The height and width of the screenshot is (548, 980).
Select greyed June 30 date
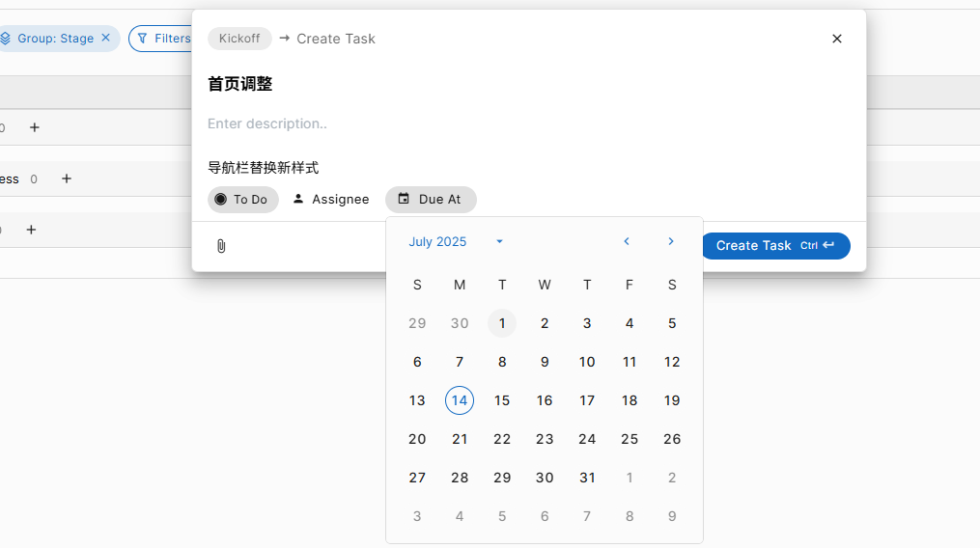(x=460, y=323)
